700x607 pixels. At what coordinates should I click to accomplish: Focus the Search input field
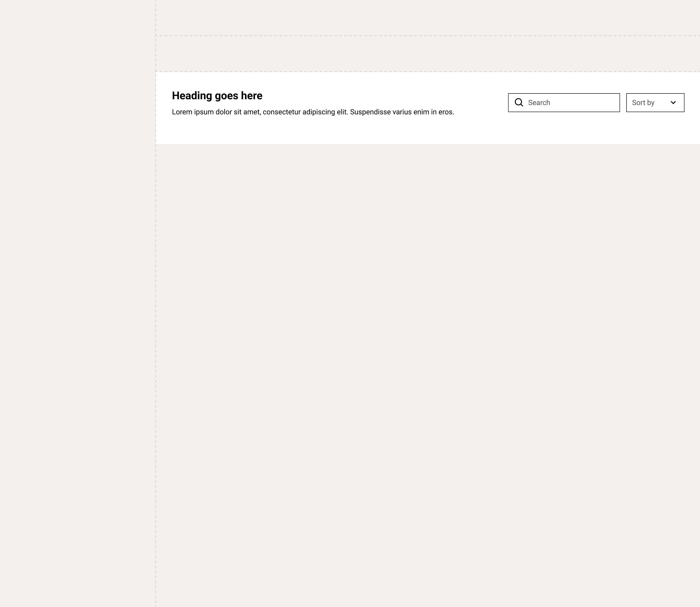[x=564, y=103]
